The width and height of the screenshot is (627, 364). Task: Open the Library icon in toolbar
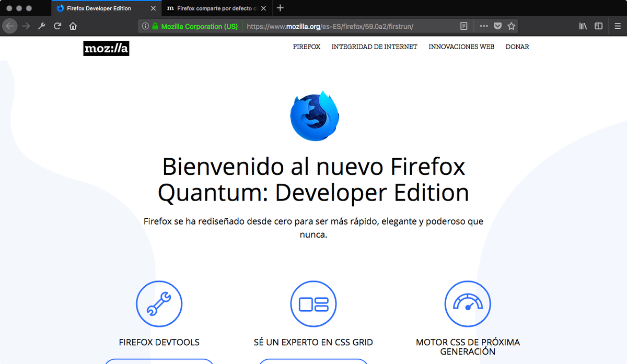pos(583,26)
